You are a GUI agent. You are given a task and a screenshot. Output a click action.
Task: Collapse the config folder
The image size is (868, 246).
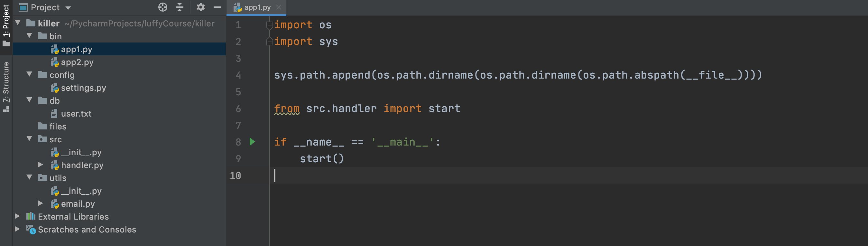[x=30, y=75]
